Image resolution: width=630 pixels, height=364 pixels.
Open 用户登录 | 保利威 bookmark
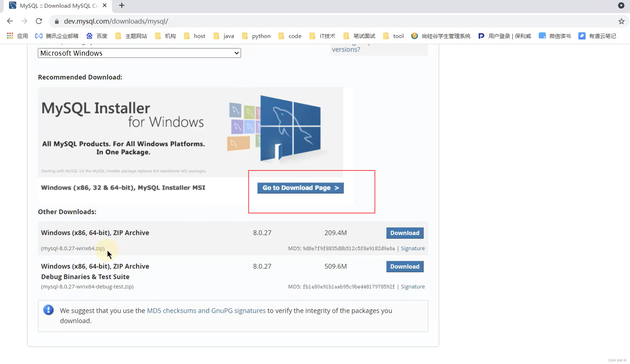[505, 36]
